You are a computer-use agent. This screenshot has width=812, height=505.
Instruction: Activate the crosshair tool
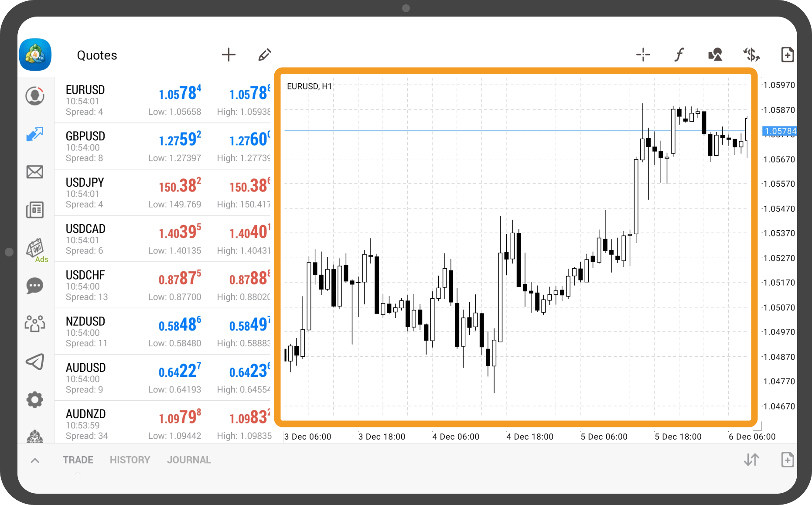[643, 55]
